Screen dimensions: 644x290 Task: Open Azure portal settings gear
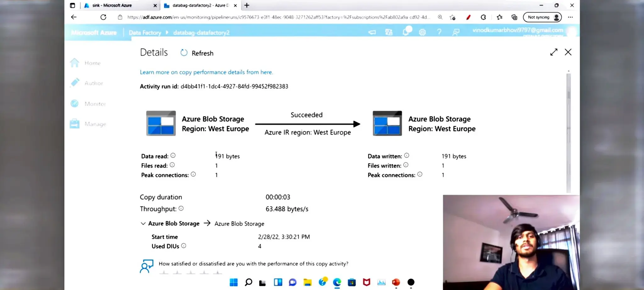pos(422,32)
